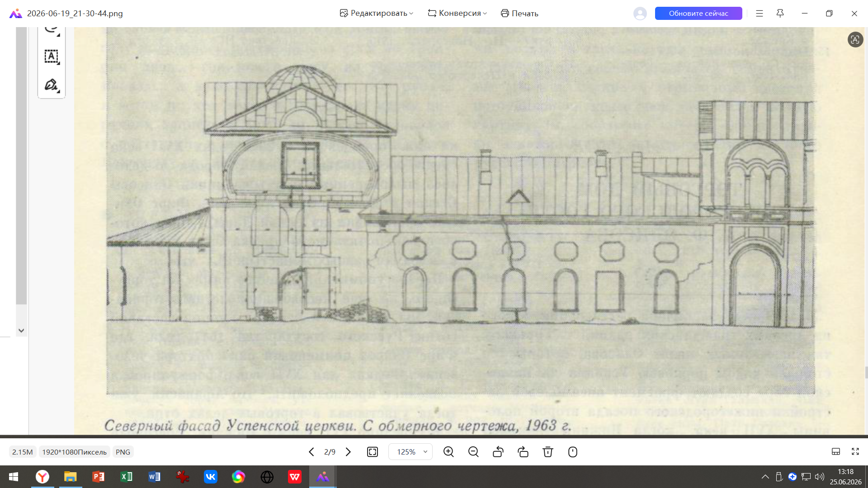
Task: Click the zoom out magnifier icon
Action: (x=473, y=452)
